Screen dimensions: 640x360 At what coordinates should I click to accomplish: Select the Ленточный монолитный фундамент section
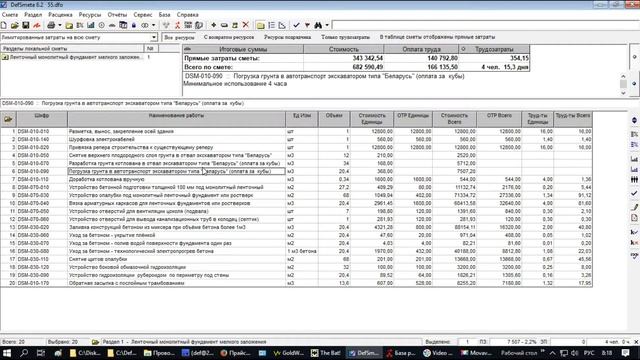tap(76, 58)
